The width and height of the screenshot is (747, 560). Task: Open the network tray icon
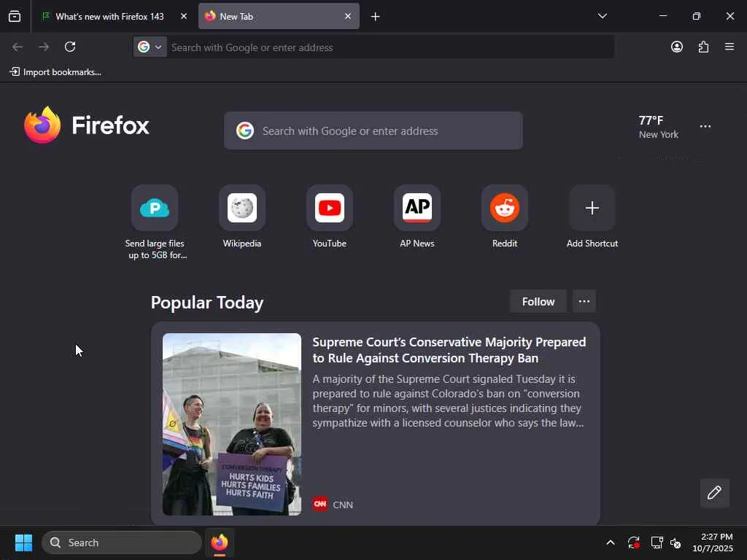[657, 542]
